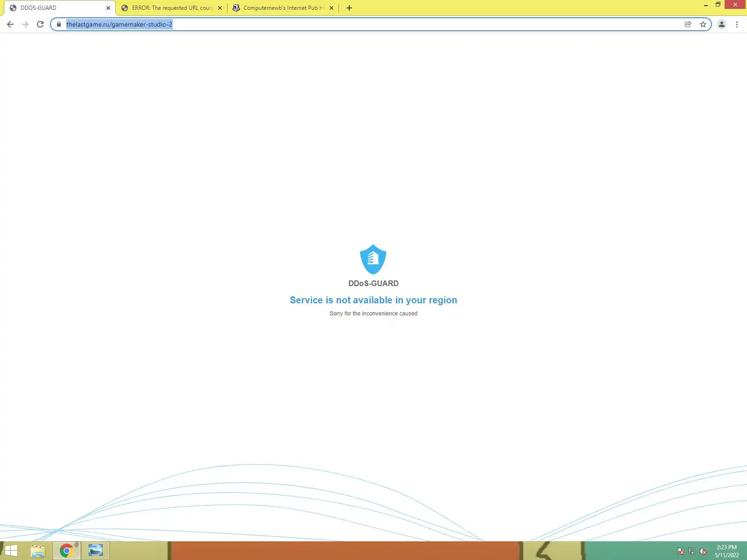Screen dimensions: 747x560
Task: Open Chrome three-dot menu
Action: [737, 24]
